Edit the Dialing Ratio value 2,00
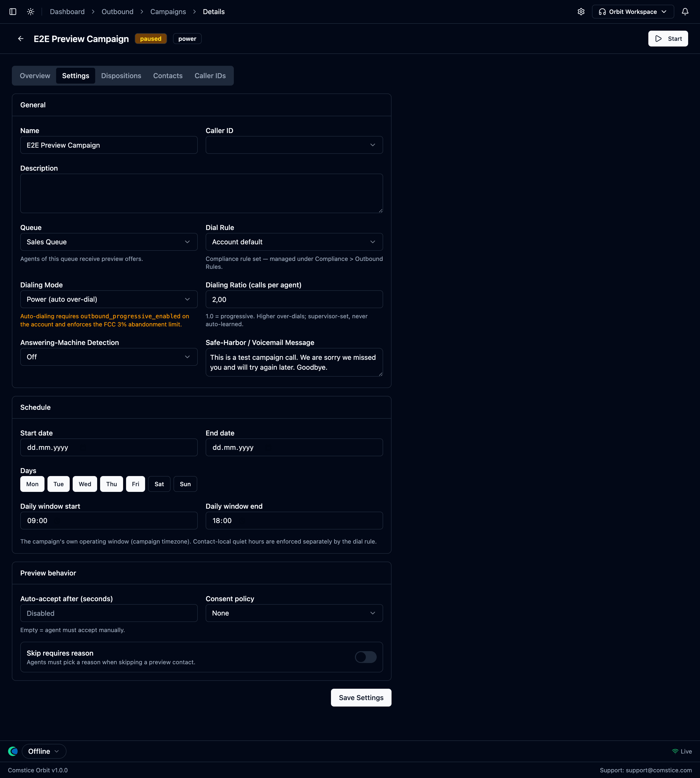The width and height of the screenshot is (700, 778). click(294, 299)
